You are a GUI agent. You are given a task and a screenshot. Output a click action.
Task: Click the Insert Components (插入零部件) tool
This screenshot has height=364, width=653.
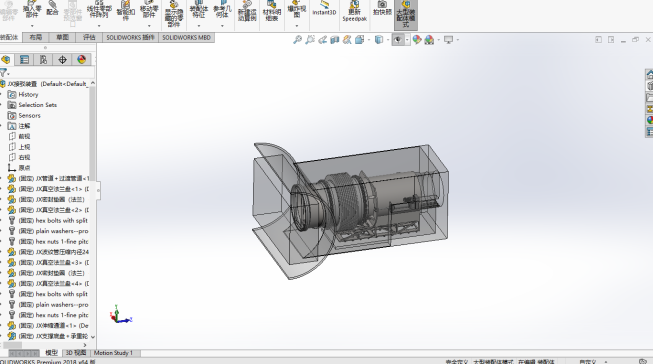pos(32,9)
